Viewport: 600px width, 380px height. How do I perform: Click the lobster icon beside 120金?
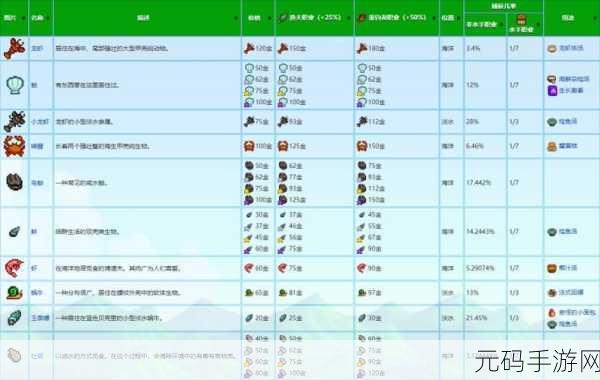(x=249, y=48)
